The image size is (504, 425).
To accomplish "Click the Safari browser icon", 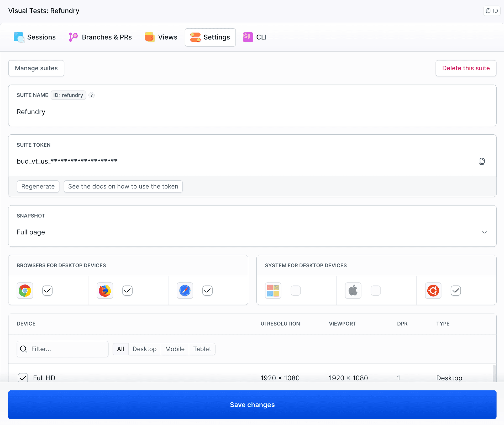I will pos(185,291).
